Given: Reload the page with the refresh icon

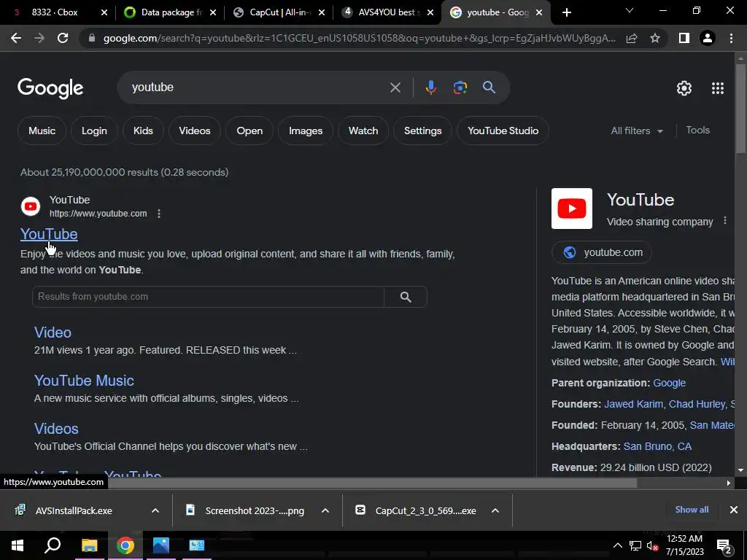Looking at the screenshot, I should pyautogui.click(x=63, y=38).
